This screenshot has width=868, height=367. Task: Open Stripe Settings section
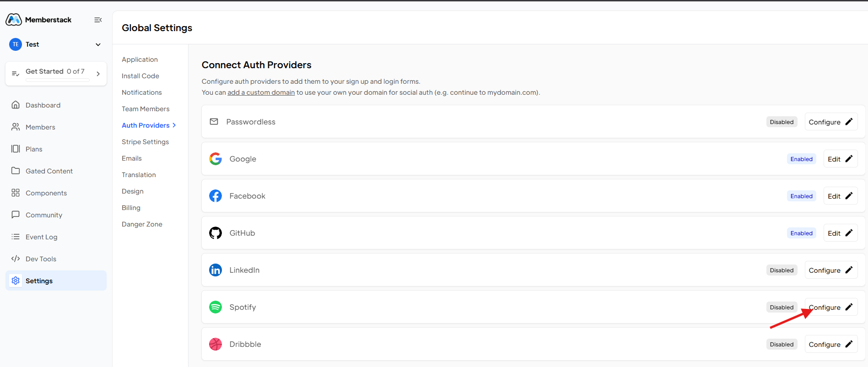point(145,142)
